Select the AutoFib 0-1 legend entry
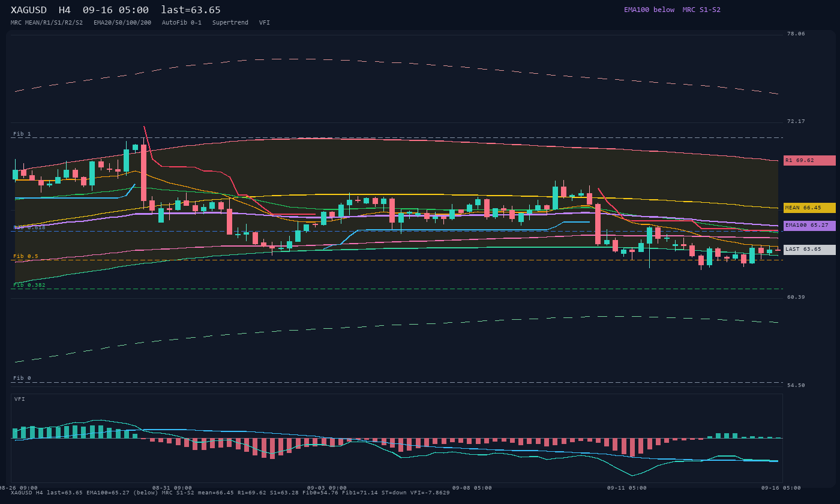 coord(182,23)
